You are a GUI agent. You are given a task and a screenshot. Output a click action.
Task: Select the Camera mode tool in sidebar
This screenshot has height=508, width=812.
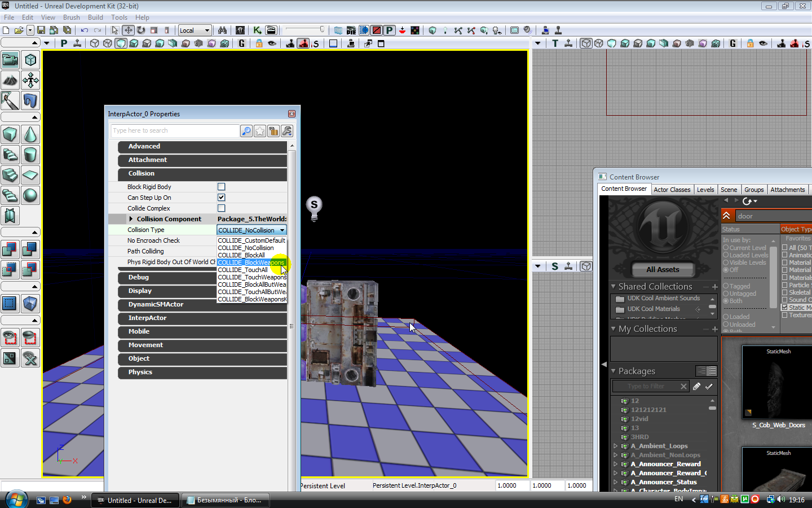tap(10, 60)
